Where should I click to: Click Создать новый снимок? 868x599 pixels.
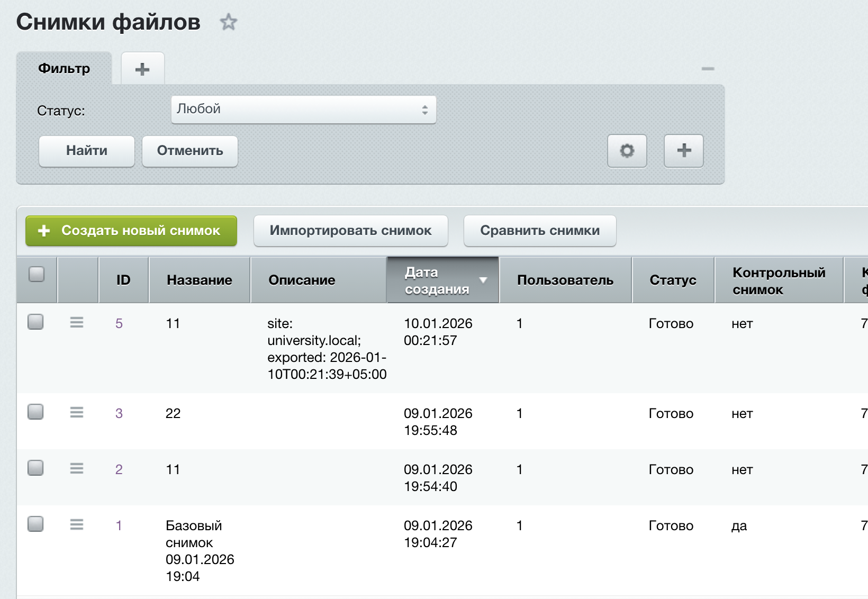pos(131,231)
